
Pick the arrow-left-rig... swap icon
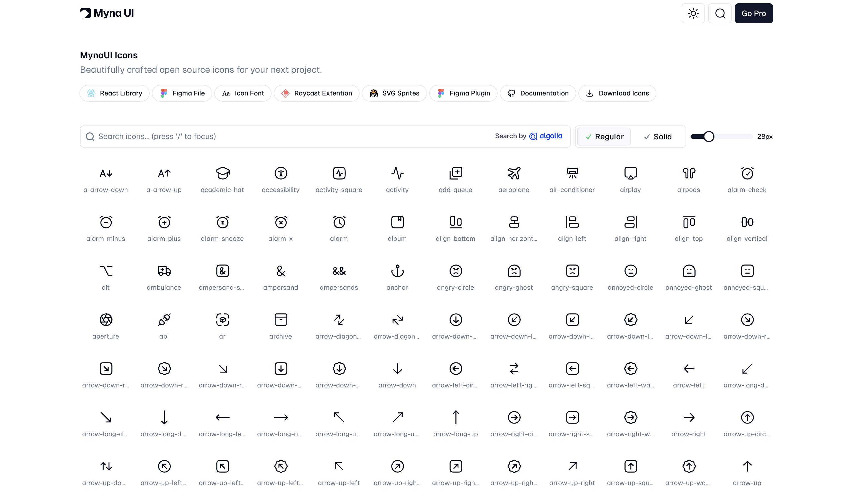tap(514, 369)
